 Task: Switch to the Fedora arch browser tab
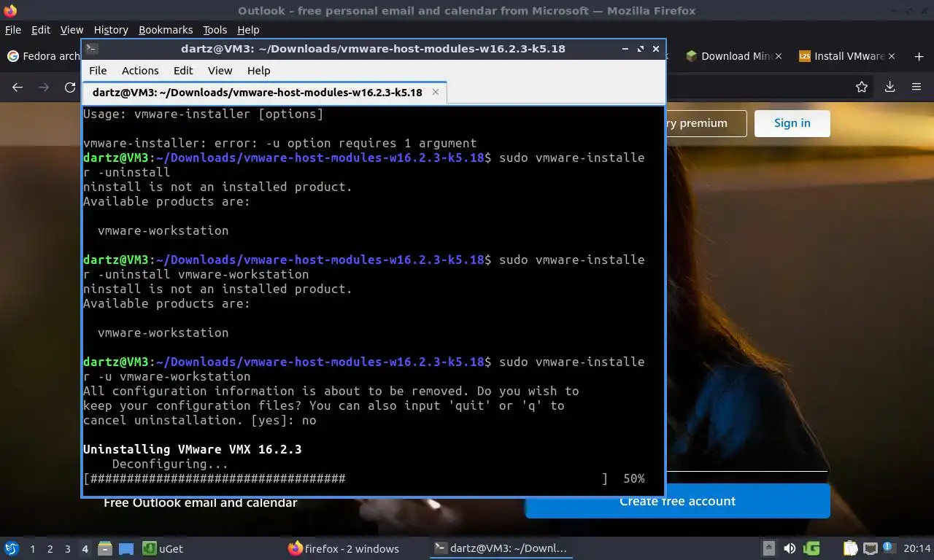[x=42, y=56]
